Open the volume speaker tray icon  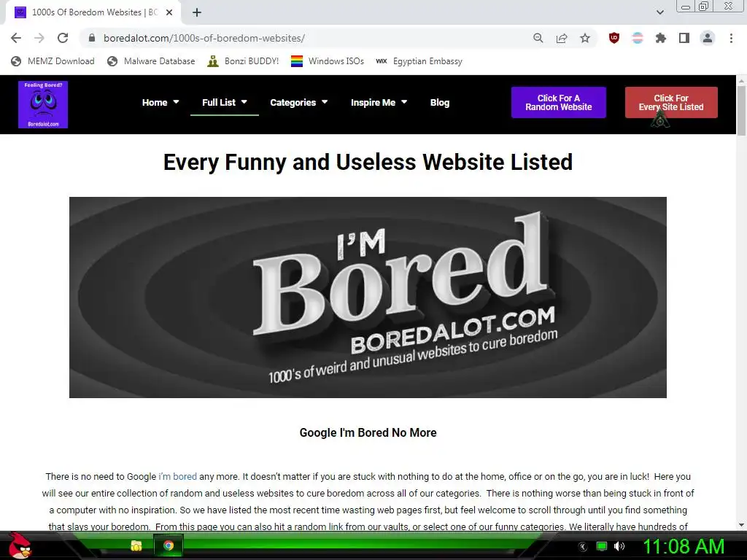[x=619, y=546]
